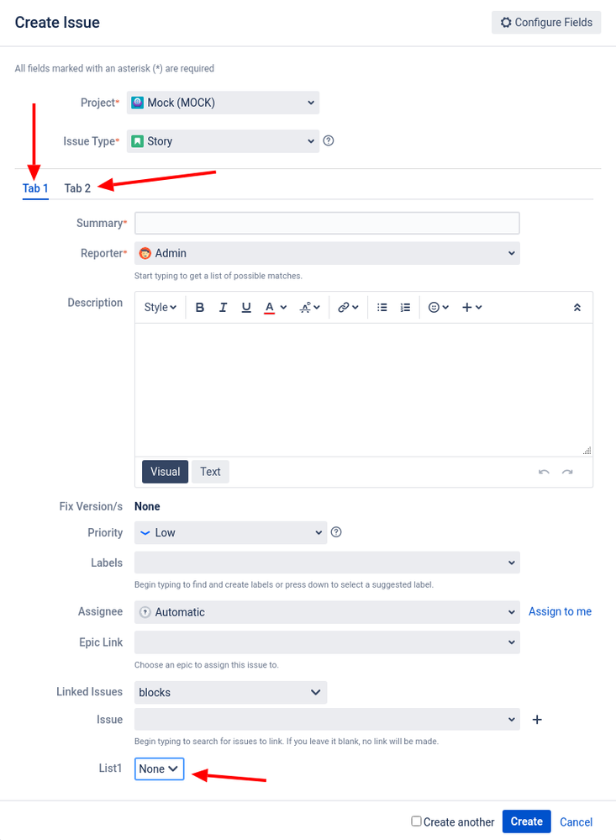
Task: Click the Create button
Action: pyautogui.click(x=527, y=822)
